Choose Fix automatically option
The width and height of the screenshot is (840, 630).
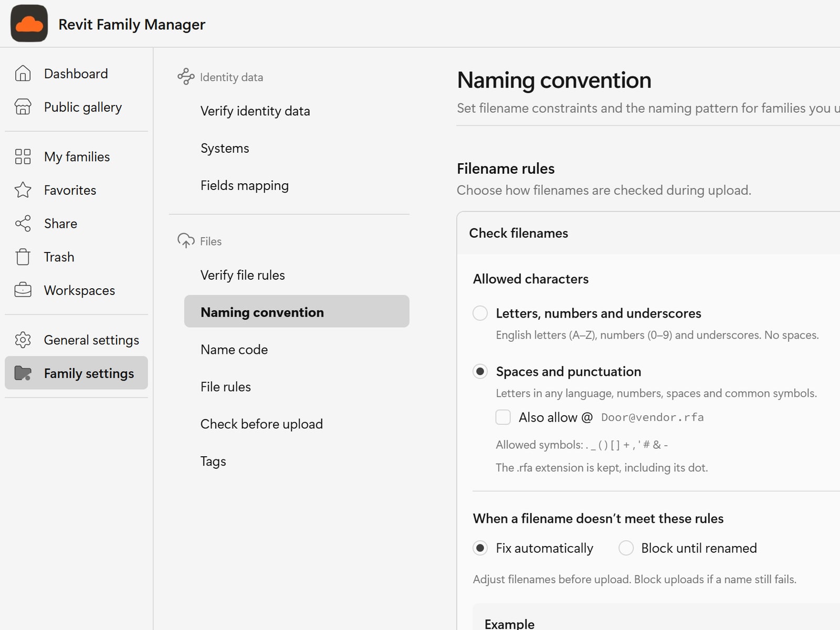(x=480, y=548)
